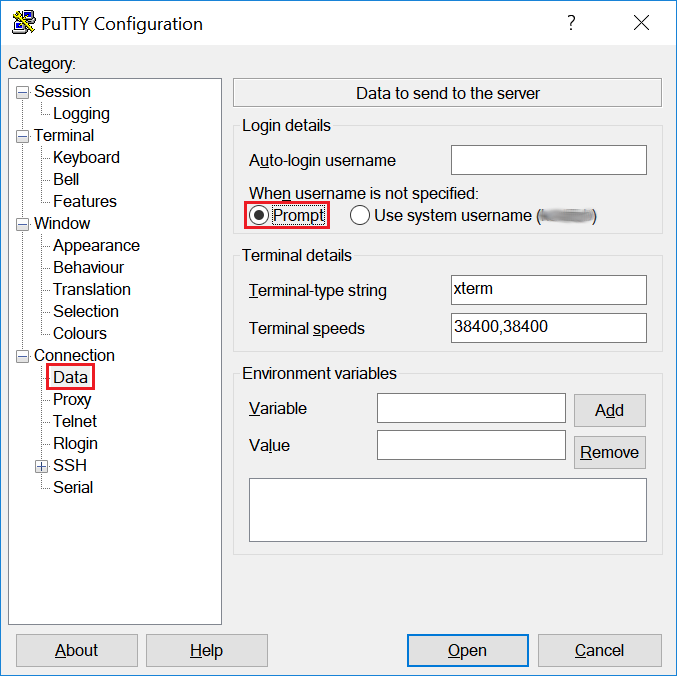Select Colours in the category tree
This screenshot has height=676, width=677.
(79, 333)
